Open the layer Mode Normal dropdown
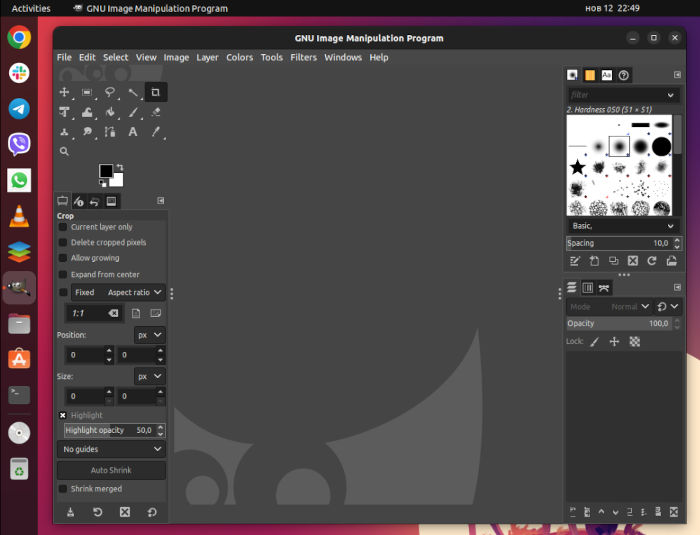This screenshot has height=535, width=700. (609, 307)
